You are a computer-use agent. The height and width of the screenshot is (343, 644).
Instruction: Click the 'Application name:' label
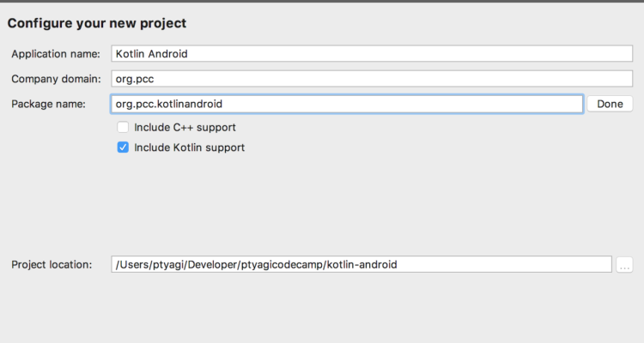pos(55,53)
